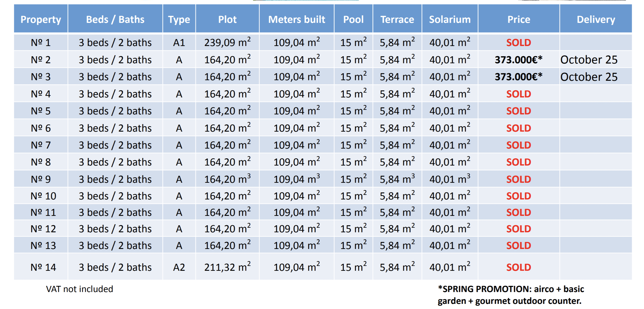Select the 373.000€* price for Nº 2
Image resolution: width=644 pixels, height=309 pixels.
[x=519, y=60]
